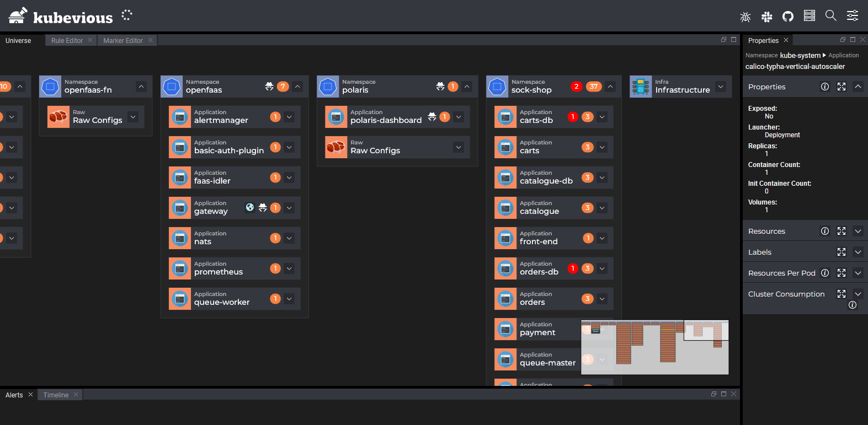Click the kube-system namespace breadcrumb link
Viewport: 868px width, 425px height.
[800, 55]
